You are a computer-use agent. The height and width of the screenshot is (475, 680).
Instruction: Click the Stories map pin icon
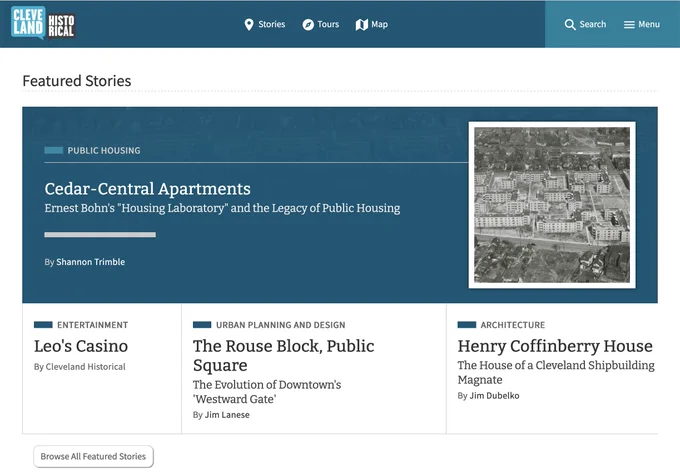[248, 25]
